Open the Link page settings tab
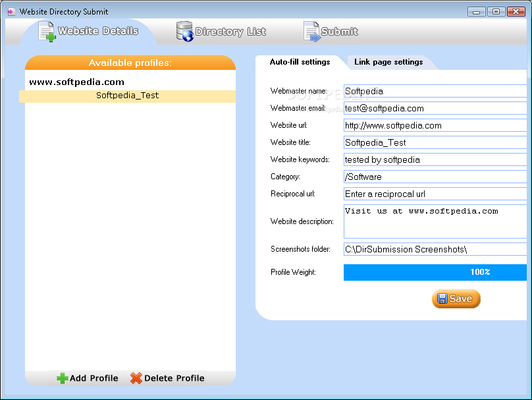The image size is (532, 400). (x=388, y=62)
